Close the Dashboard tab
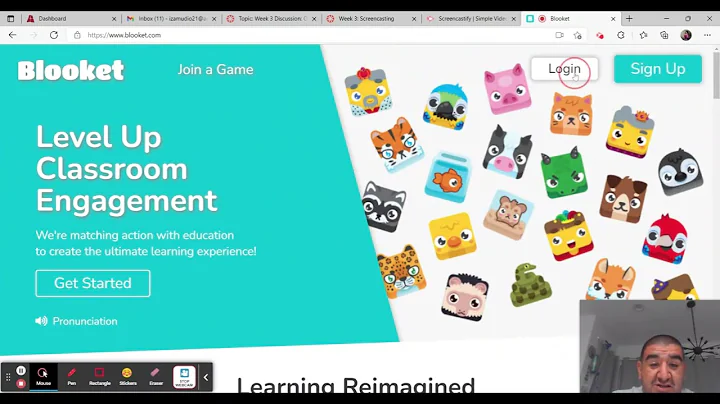The width and height of the screenshot is (720, 404). 114,19
